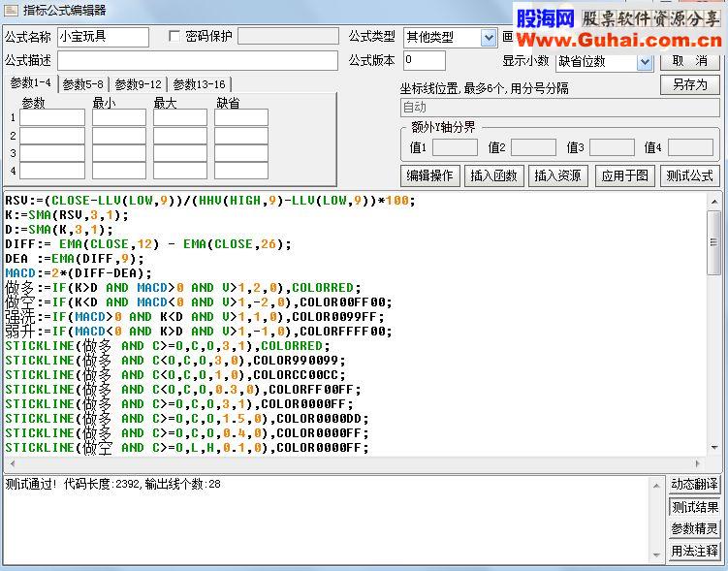Click the code editor scroll up arrow

point(714,202)
